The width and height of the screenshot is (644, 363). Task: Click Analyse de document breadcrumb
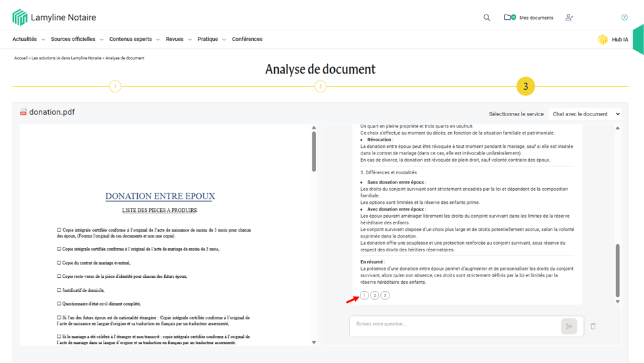pyautogui.click(x=125, y=58)
